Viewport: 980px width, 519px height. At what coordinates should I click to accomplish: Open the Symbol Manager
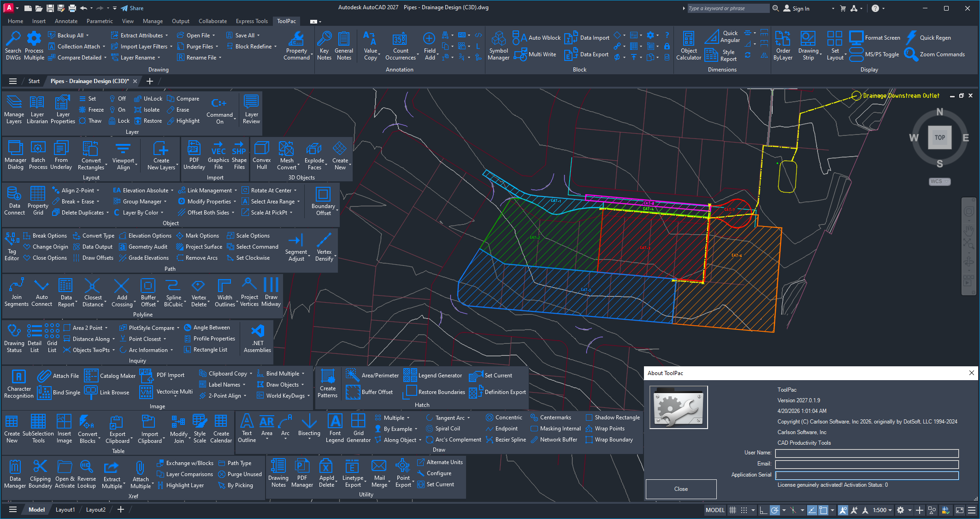coord(498,46)
